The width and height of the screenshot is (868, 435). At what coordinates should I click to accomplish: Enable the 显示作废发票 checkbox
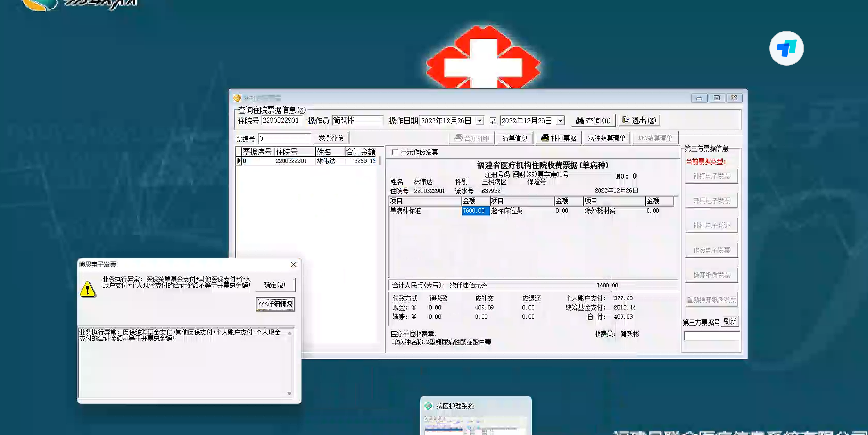click(395, 152)
